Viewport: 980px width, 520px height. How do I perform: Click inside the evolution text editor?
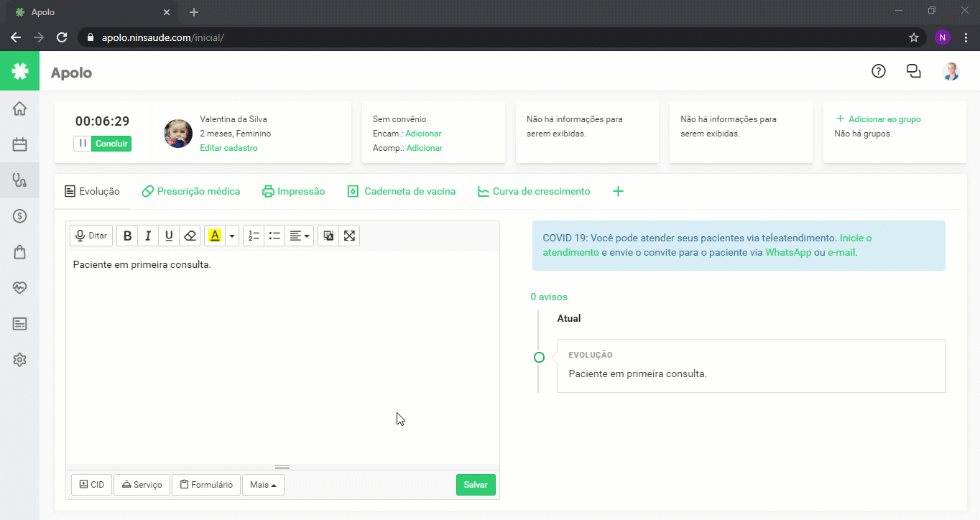pyautogui.click(x=282, y=357)
